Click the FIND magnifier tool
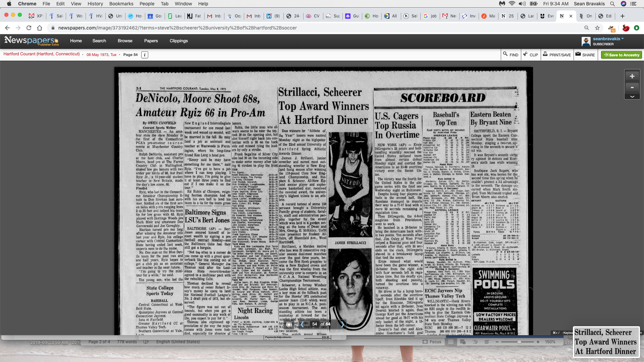This screenshot has height=362, width=644. click(x=510, y=55)
